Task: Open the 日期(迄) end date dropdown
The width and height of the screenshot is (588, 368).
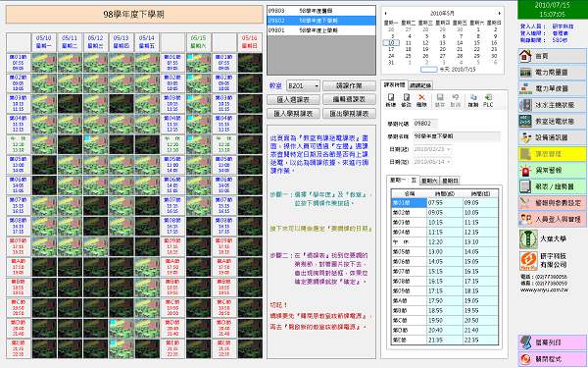Action: (x=449, y=162)
